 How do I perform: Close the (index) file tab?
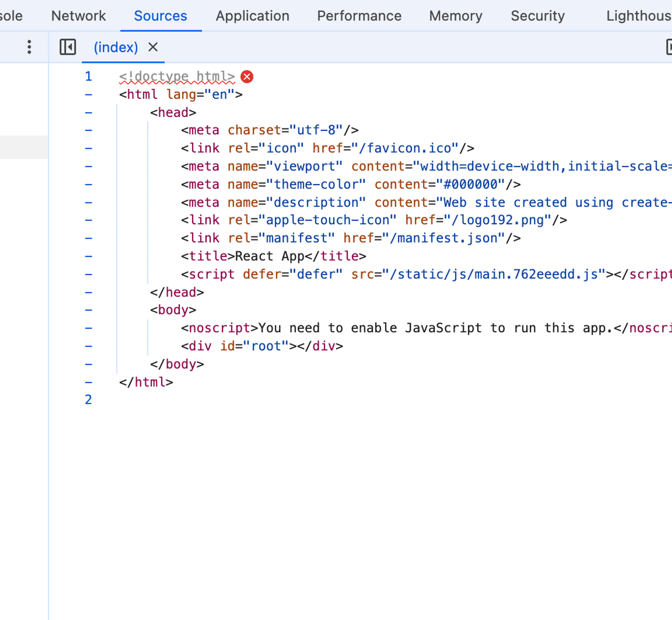153,47
